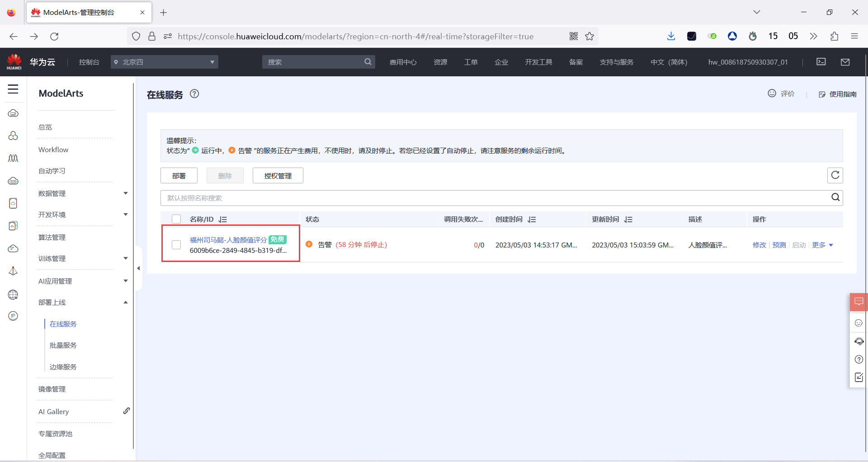Open 开发工具 in the top bar
This screenshot has width=868, height=462.
pyautogui.click(x=538, y=62)
